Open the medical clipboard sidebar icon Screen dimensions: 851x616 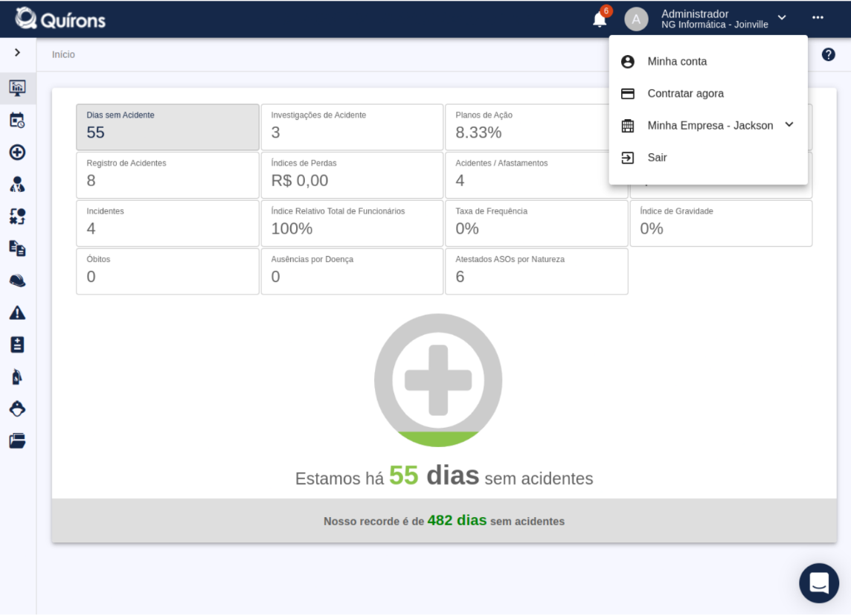point(17,344)
